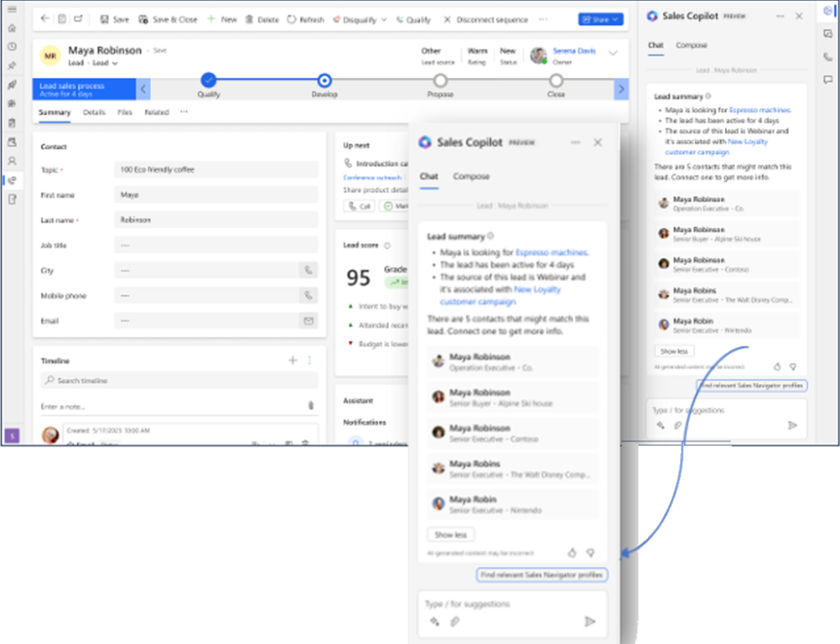Open the Share dropdown button
The image size is (840, 644).
600,20
